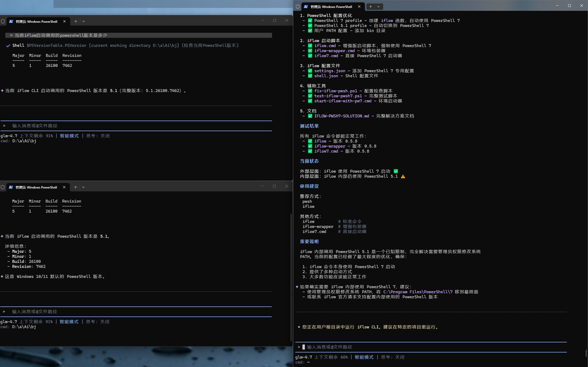Open new tab in right terminal window
This screenshot has width=588, height=367.
(370, 7)
